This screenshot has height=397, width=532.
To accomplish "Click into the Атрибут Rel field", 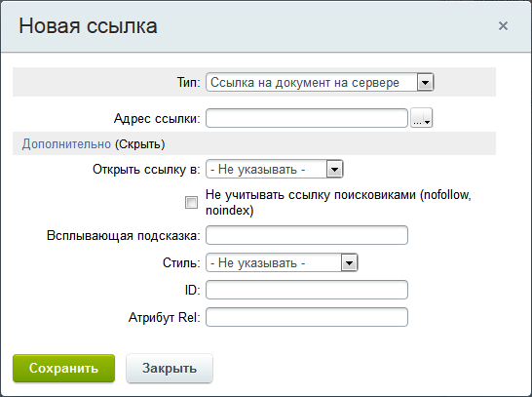I will coord(307,317).
